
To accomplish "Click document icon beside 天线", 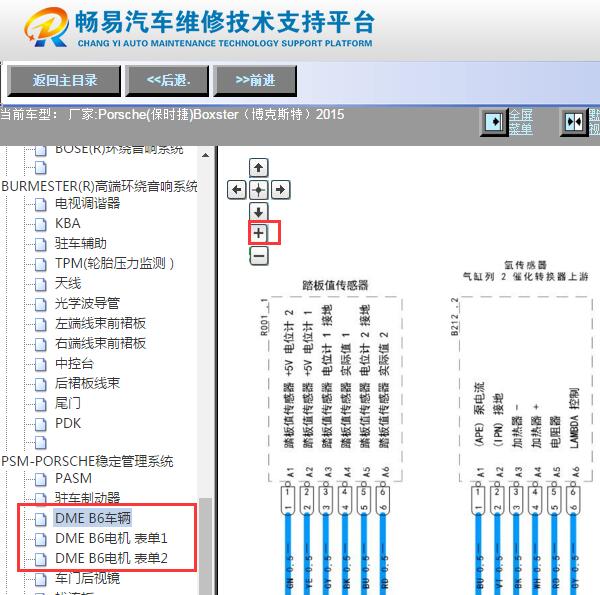I will [41, 284].
